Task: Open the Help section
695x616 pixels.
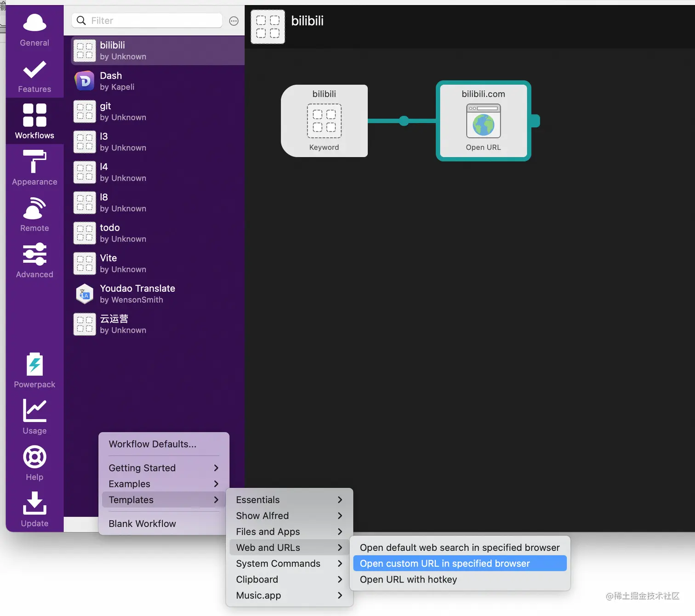Action: (34, 463)
